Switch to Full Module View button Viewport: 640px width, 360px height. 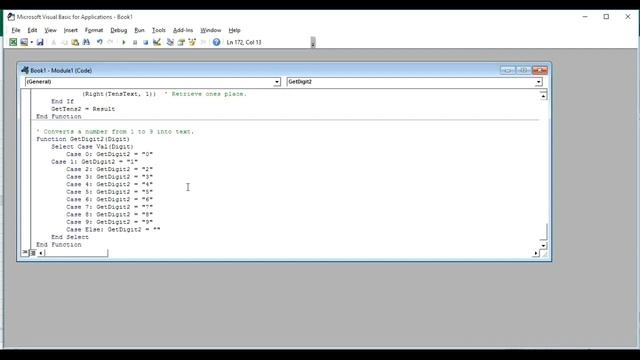click(x=33, y=253)
